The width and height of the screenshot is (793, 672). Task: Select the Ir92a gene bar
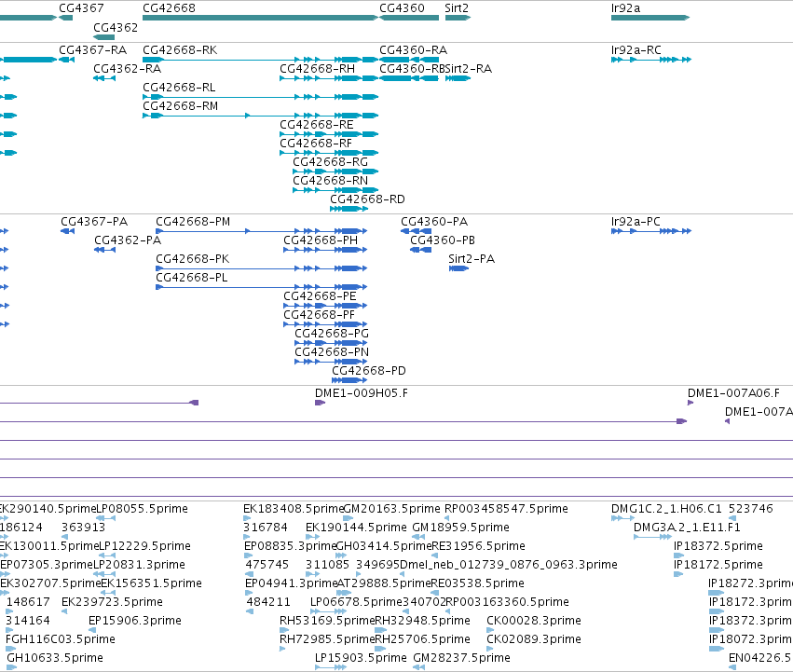pyautogui.click(x=650, y=18)
